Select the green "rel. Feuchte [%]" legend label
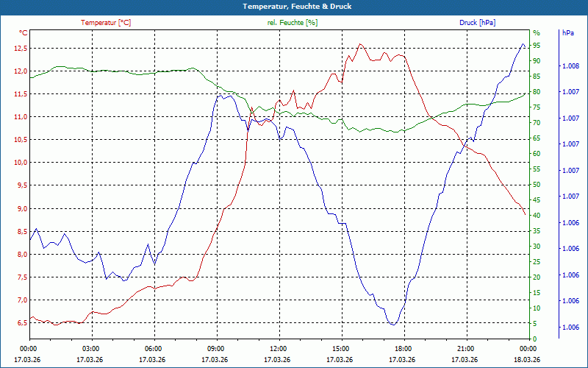Viewport: 588px width, 368px height. coord(292,23)
